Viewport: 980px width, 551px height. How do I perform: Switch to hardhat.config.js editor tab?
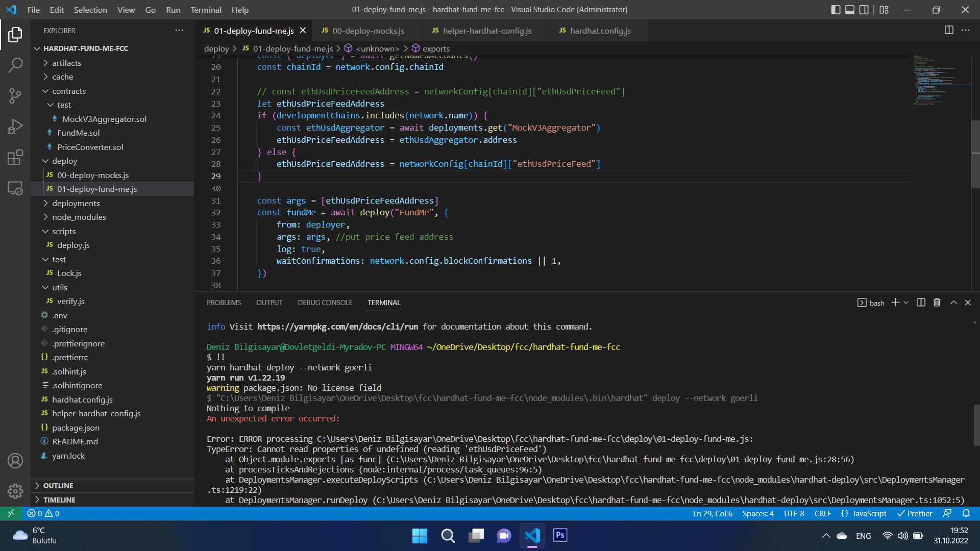tap(600, 31)
